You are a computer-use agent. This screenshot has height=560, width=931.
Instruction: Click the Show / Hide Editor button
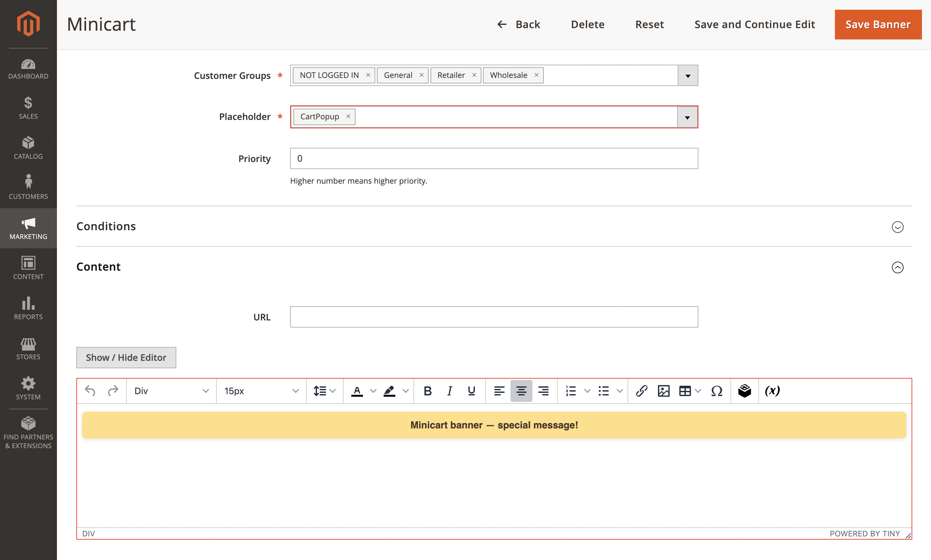click(126, 357)
